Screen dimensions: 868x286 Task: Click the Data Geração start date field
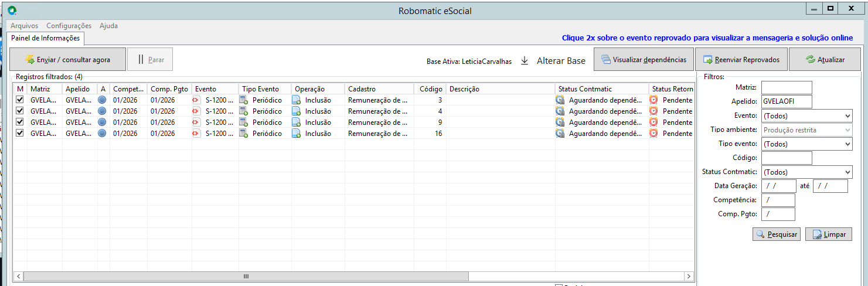click(778, 186)
